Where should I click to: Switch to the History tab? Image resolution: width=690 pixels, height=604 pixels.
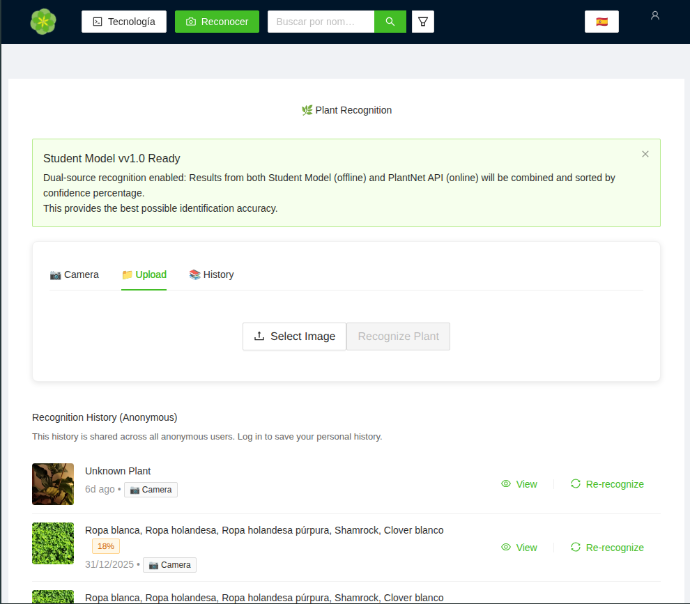[211, 275]
